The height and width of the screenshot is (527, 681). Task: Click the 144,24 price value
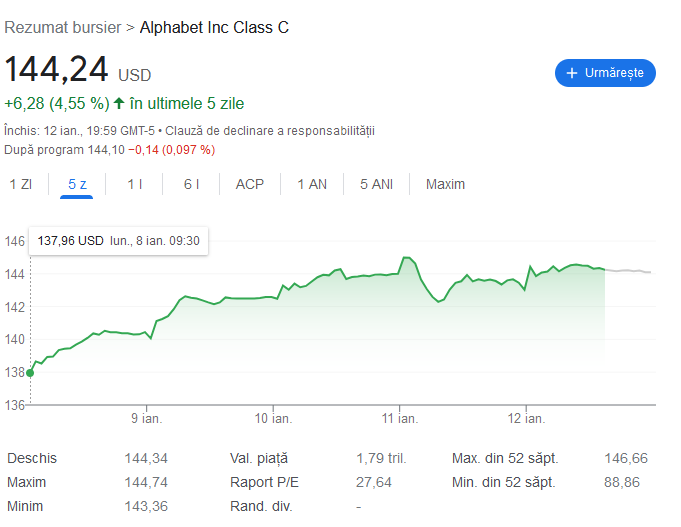tap(56, 69)
